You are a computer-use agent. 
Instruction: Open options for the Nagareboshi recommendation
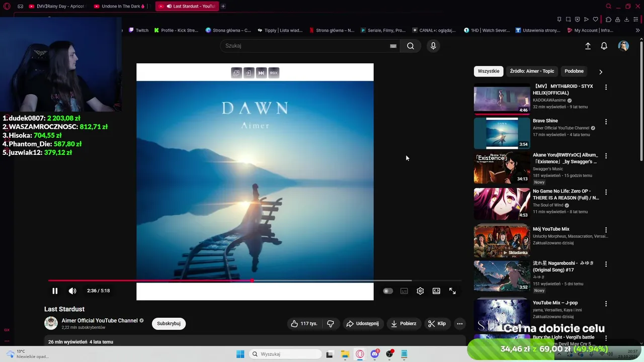coord(606,264)
